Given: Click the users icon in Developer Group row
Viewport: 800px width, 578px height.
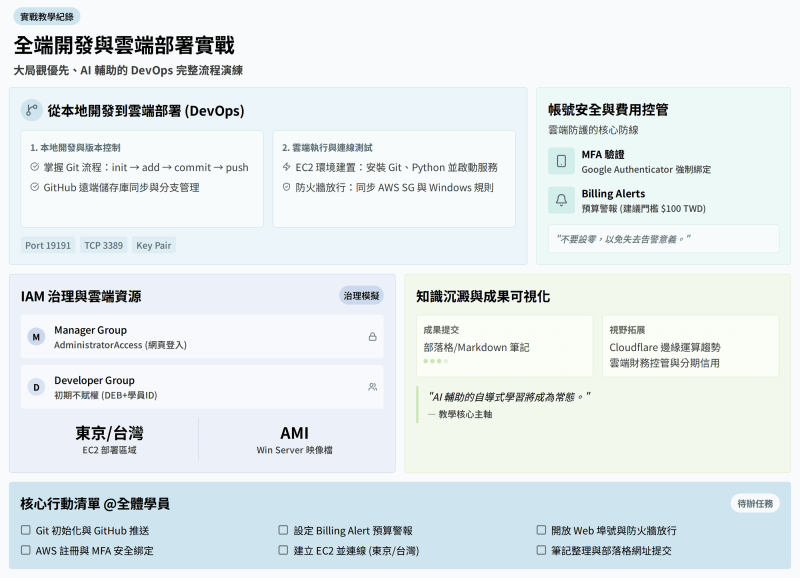Looking at the screenshot, I should click(x=372, y=387).
